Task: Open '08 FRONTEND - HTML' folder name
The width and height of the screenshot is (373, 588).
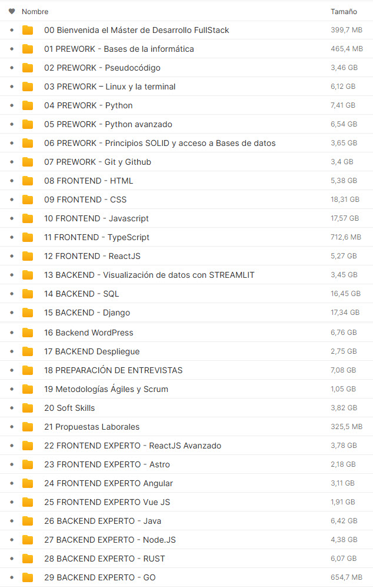Action: tap(88, 181)
